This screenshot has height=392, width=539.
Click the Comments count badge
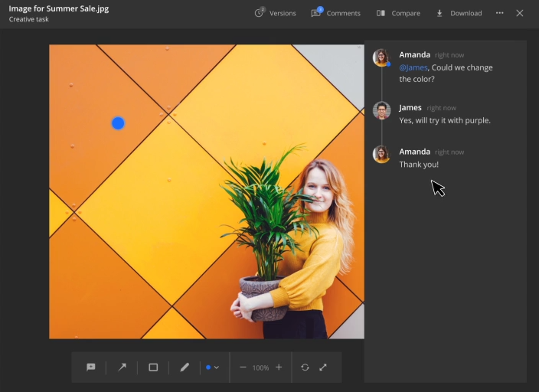(320, 9)
